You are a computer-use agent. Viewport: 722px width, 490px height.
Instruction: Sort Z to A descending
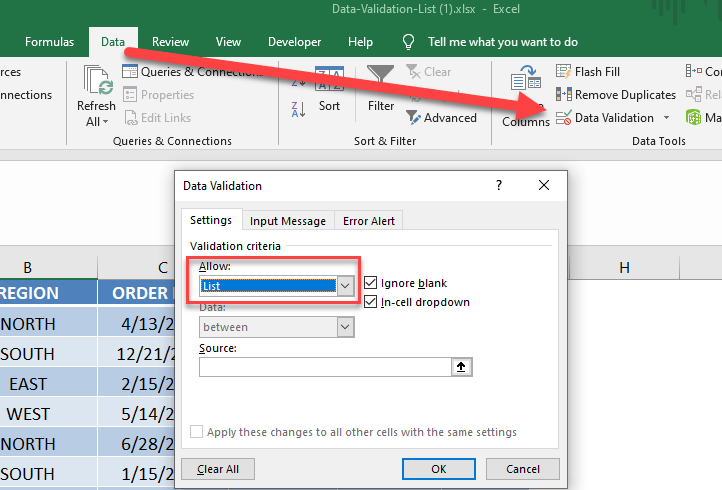click(x=298, y=110)
